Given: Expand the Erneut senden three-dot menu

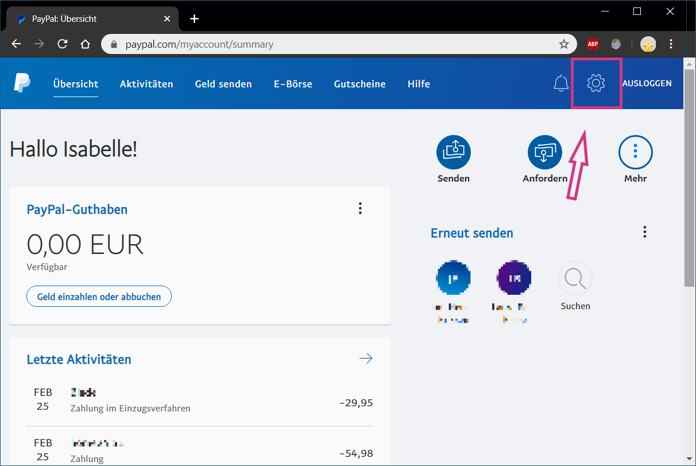Looking at the screenshot, I should (645, 232).
